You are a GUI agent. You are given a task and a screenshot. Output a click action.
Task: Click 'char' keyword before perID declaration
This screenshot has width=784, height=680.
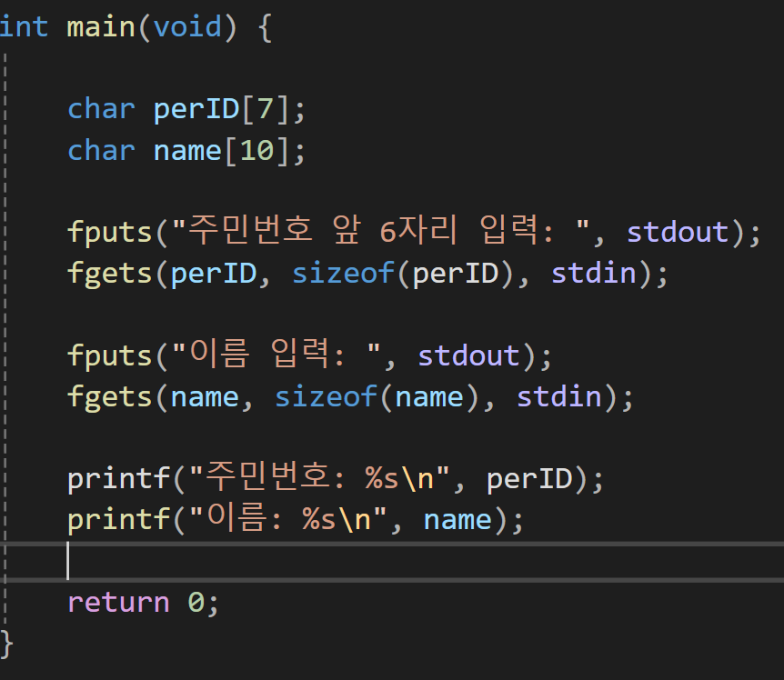click(101, 109)
